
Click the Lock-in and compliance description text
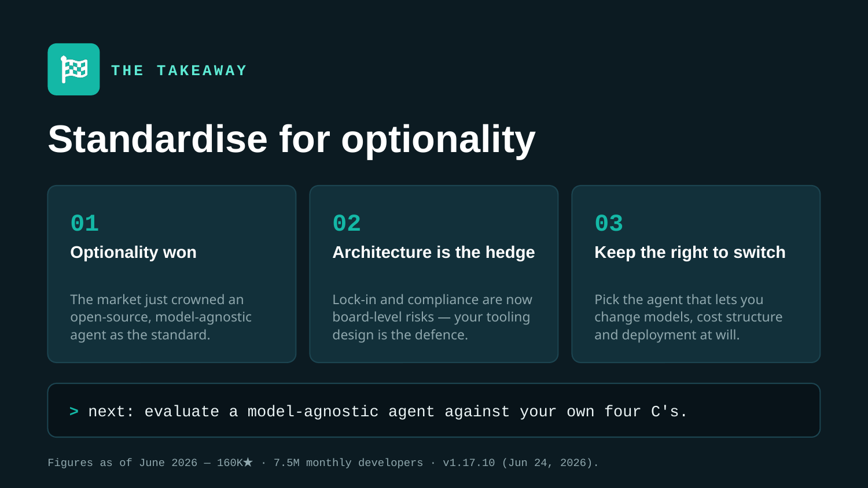[x=432, y=317]
